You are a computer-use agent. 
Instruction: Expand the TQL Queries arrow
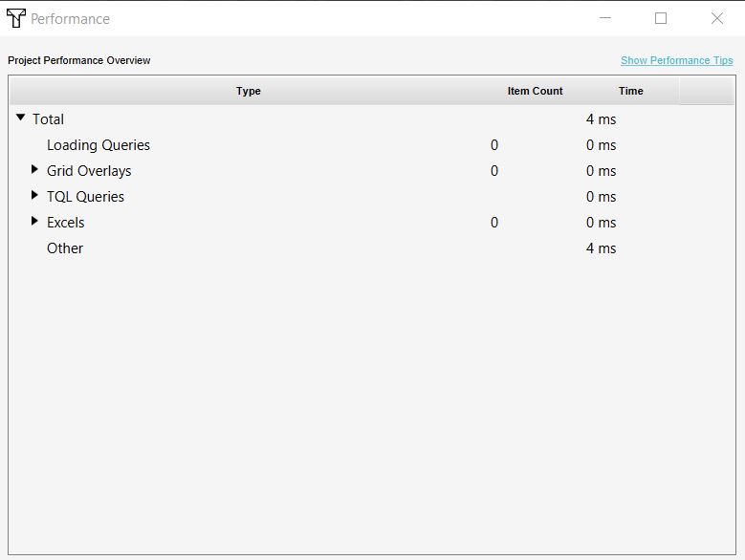coord(35,196)
